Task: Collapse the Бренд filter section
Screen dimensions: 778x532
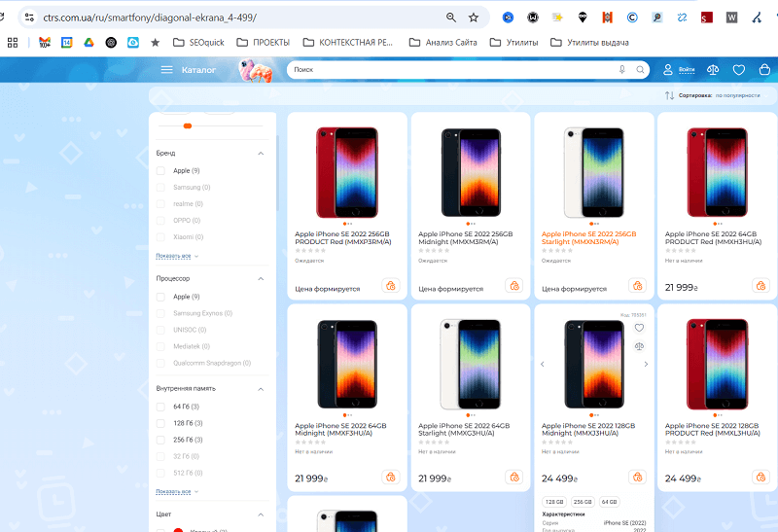Action: [261, 154]
